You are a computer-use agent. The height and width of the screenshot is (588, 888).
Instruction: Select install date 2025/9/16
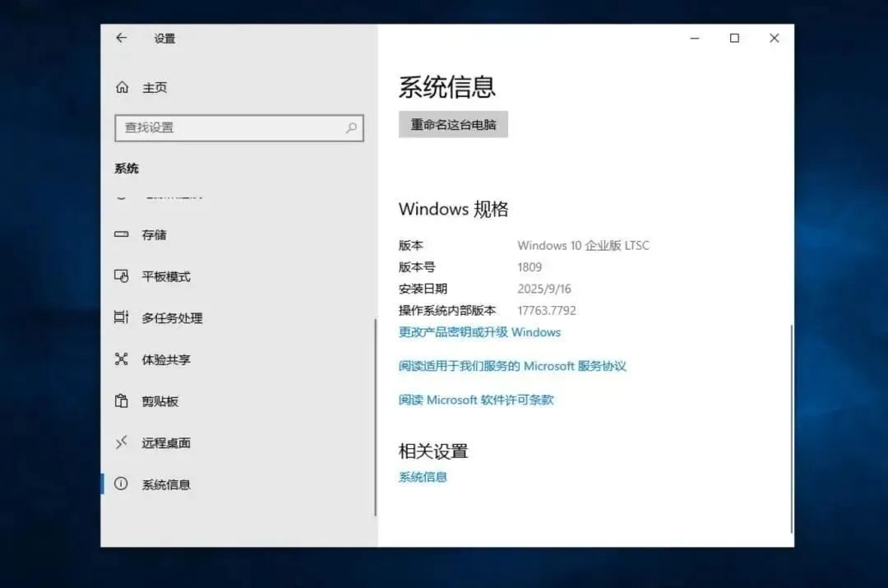point(544,289)
